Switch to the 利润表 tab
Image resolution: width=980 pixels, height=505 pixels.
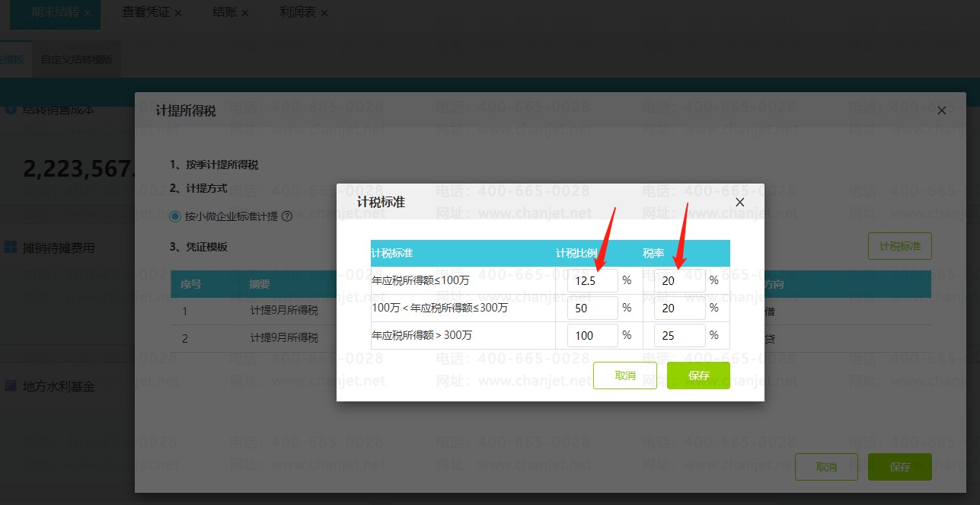point(297,12)
